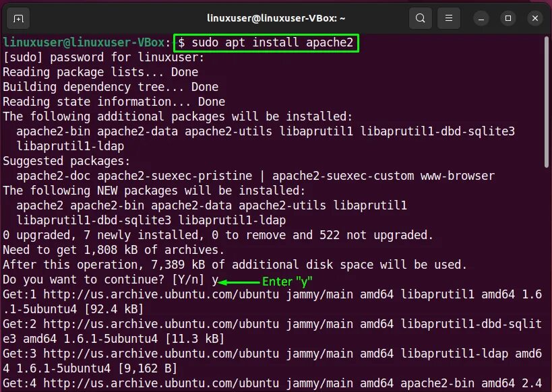Click 'Reading package lists... Done' line
The image size is (552, 392).
click(x=100, y=72)
